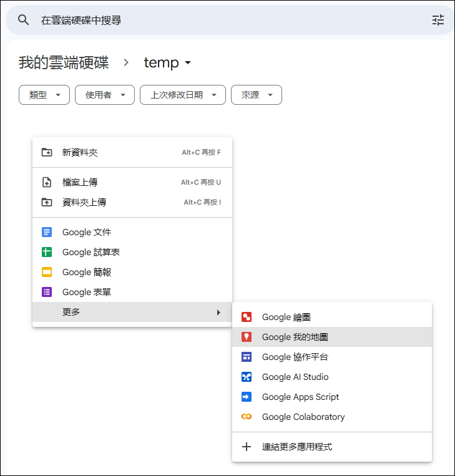
Task: Create a new Google 簡報
Action: tap(132, 272)
